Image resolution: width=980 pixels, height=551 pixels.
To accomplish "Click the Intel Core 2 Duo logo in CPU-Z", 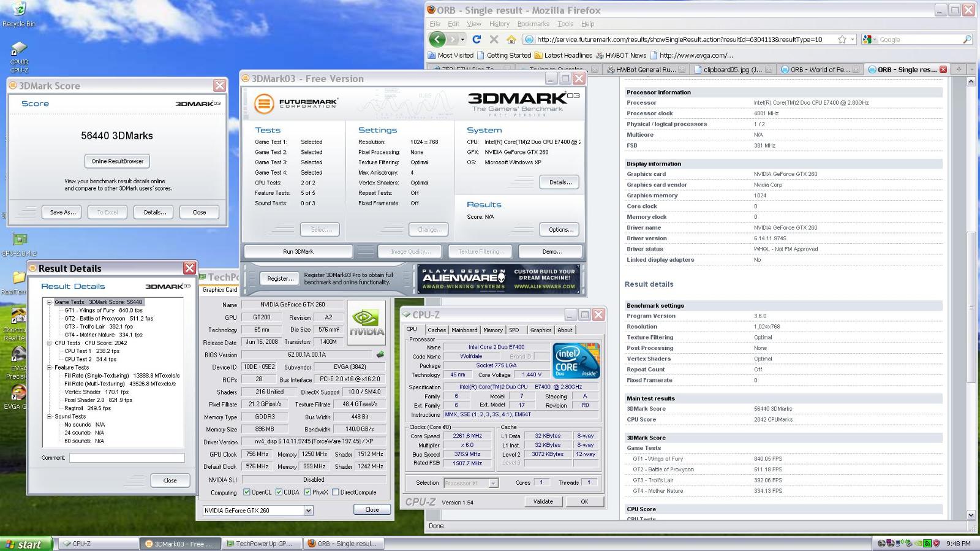I will (576, 360).
